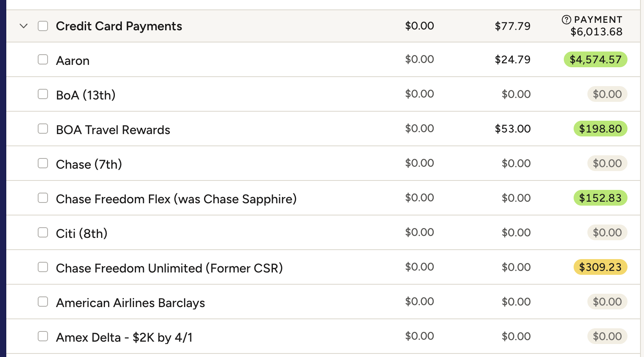Edit Aaron's assigned $0.00 amount
The width and height of the screenshot is (644, 357).
tap(420, 60)
